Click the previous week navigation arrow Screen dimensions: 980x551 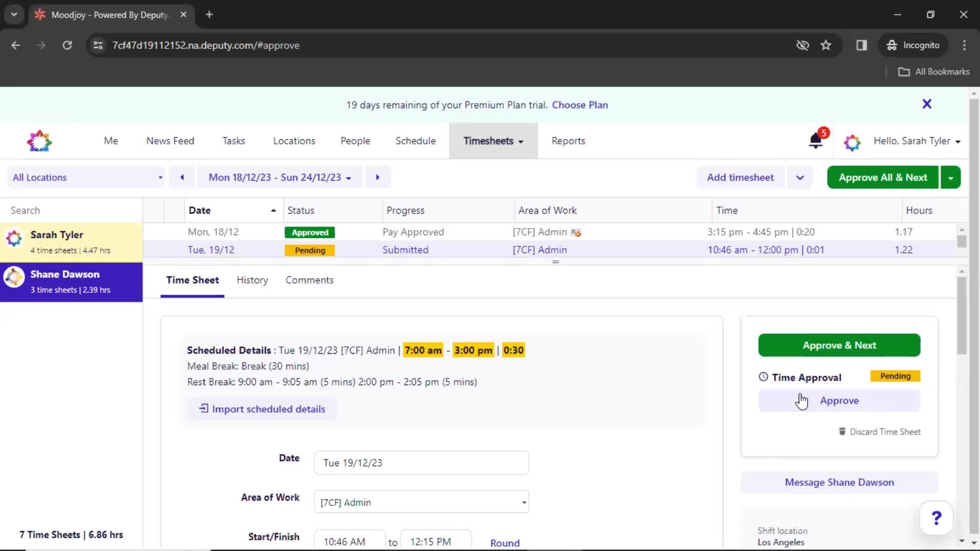[182, 177]
